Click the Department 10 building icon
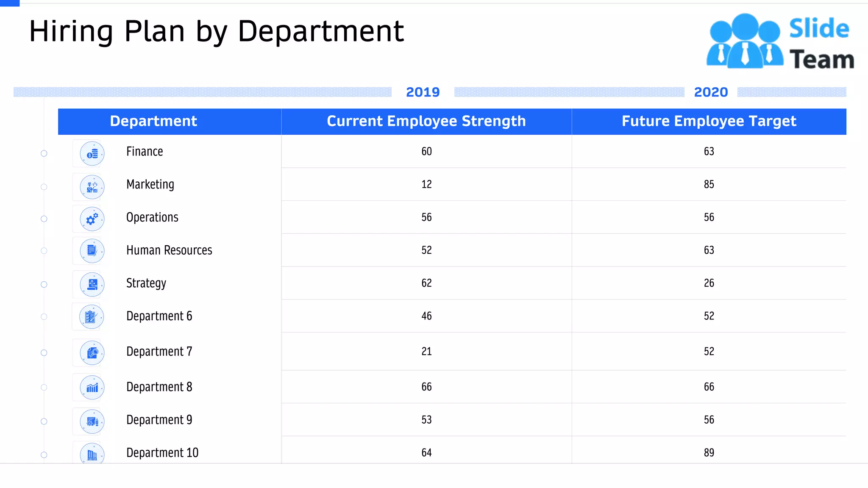868x488 pixels. [x=92, y=453]
